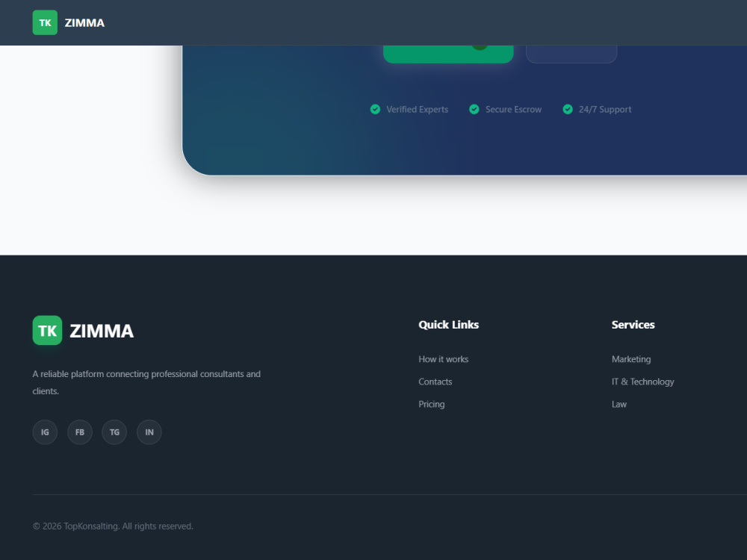Screen dimensions: 747x560
Task: Click the 2026 TopKonsalting copyright notice
Action: coord(113,526)
